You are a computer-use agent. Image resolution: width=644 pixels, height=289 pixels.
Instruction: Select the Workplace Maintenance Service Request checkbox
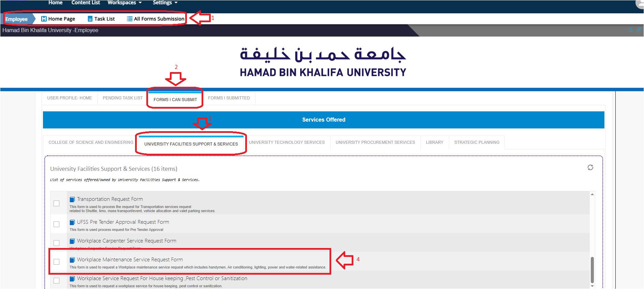(57, 262)
